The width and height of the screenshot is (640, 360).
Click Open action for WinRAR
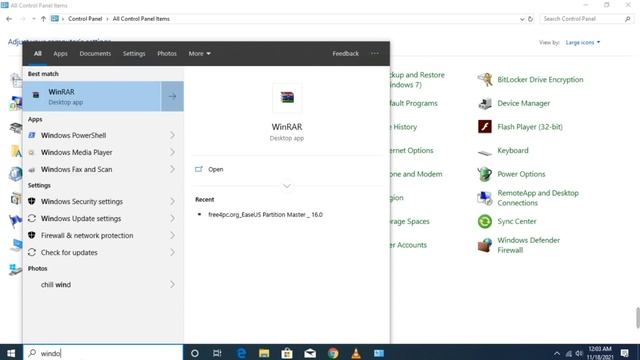click(216, 169)
